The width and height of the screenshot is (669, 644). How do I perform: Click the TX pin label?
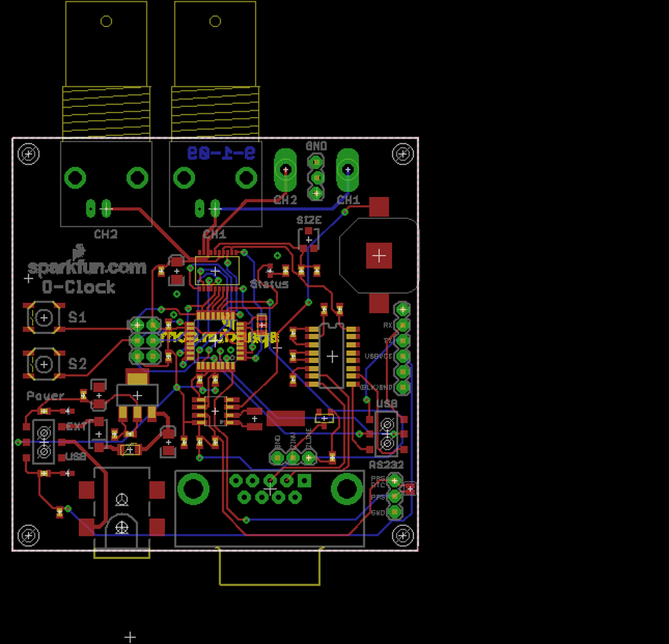(388, 341)
